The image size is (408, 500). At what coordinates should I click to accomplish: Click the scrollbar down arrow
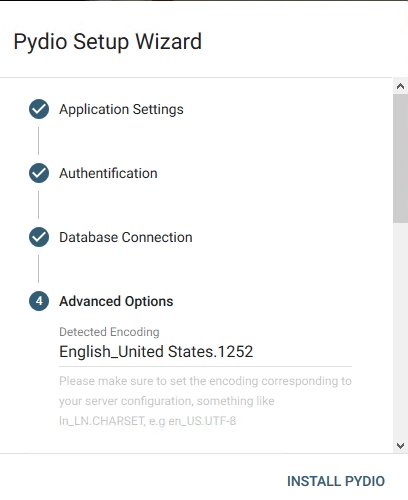[x=400, y=445]
